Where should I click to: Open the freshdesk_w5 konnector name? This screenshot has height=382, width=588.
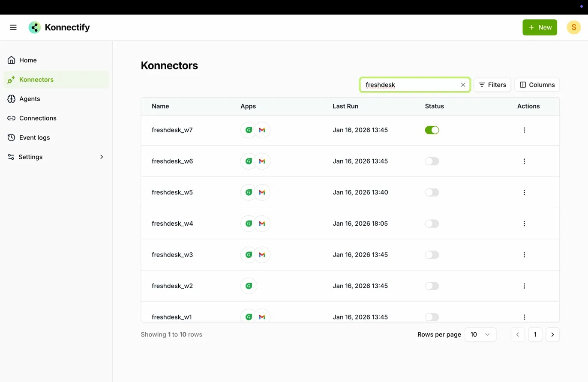click(x=172, y=193)
